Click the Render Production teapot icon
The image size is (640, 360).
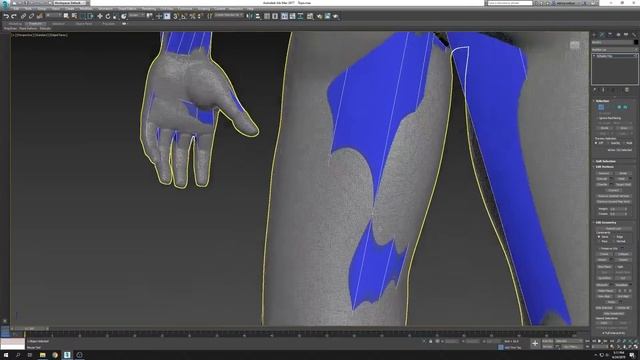336,16
